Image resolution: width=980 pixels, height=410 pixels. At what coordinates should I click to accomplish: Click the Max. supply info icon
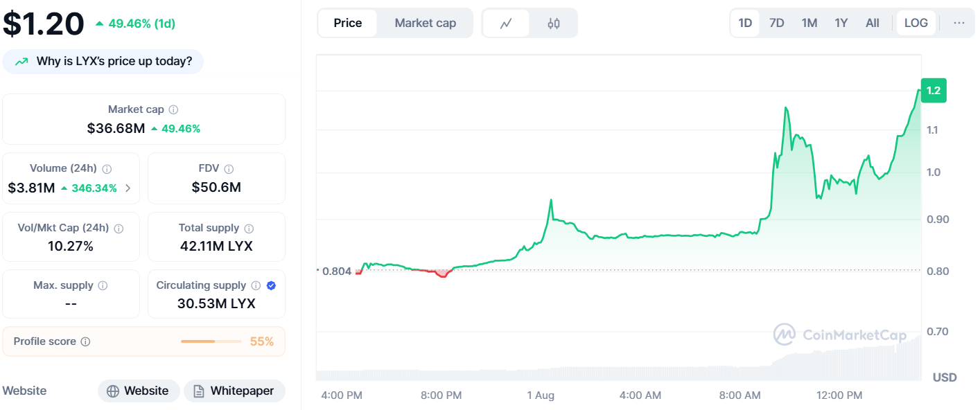click(103, 285)
